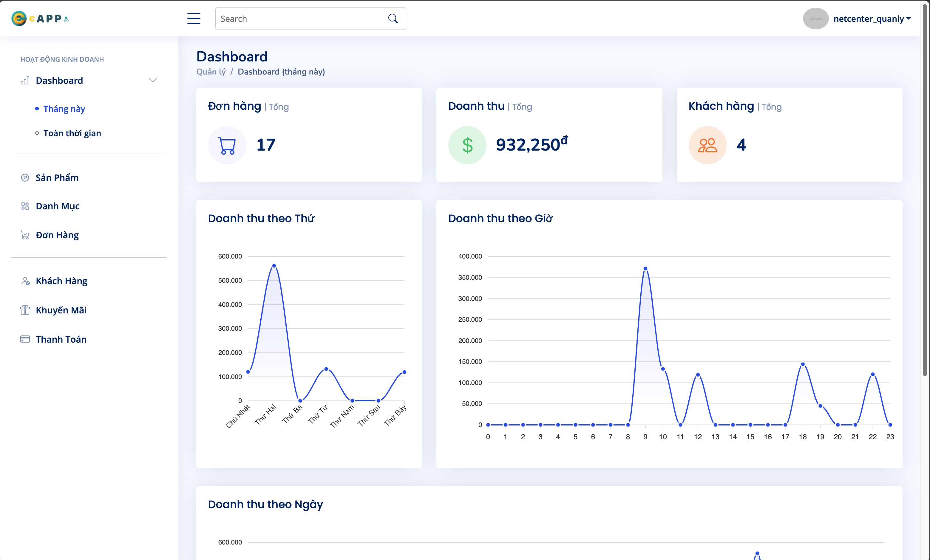Image resolution: width=930 pixels, height=560 pixels.
Task: Click the Sản Phẩm product icon
Action: pos(25,178)
